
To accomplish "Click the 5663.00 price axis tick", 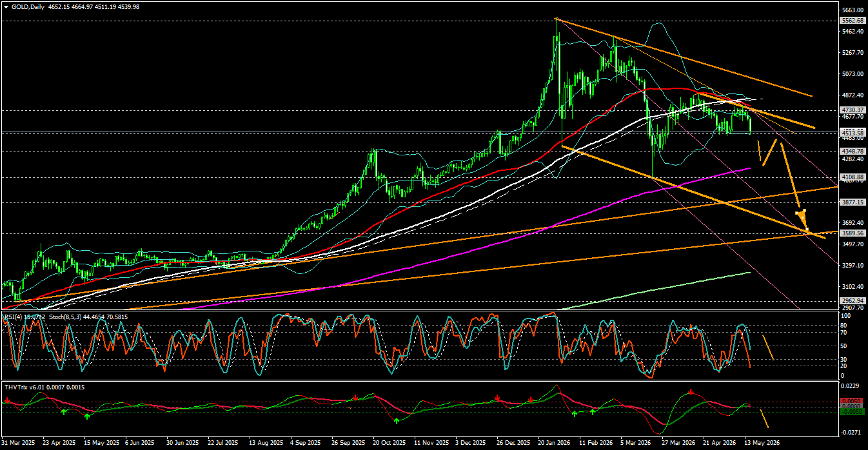I will click(853, 10).
